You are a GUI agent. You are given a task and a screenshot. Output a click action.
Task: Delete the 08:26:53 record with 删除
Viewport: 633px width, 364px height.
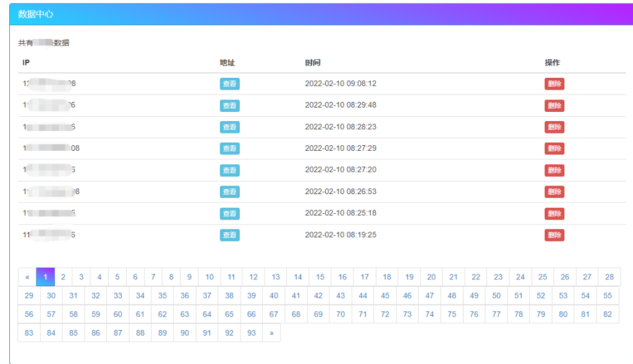(554, 192)
